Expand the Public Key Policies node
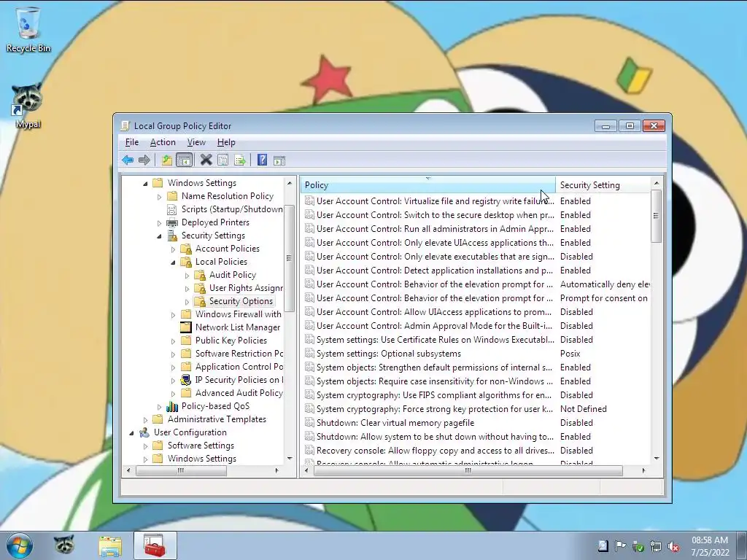 coord(173,341)
